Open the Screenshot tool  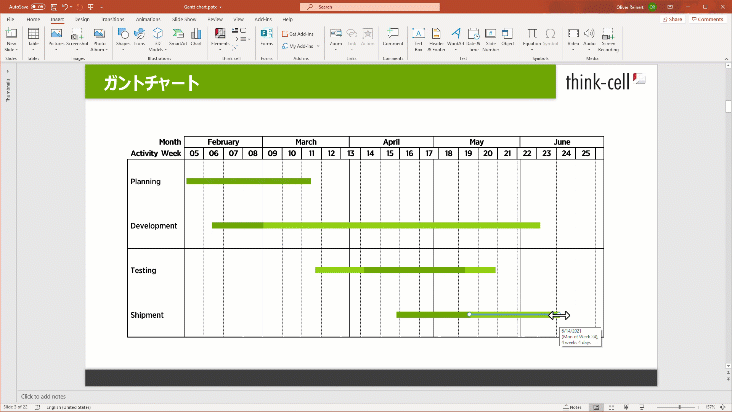click(x=77, y=39)
